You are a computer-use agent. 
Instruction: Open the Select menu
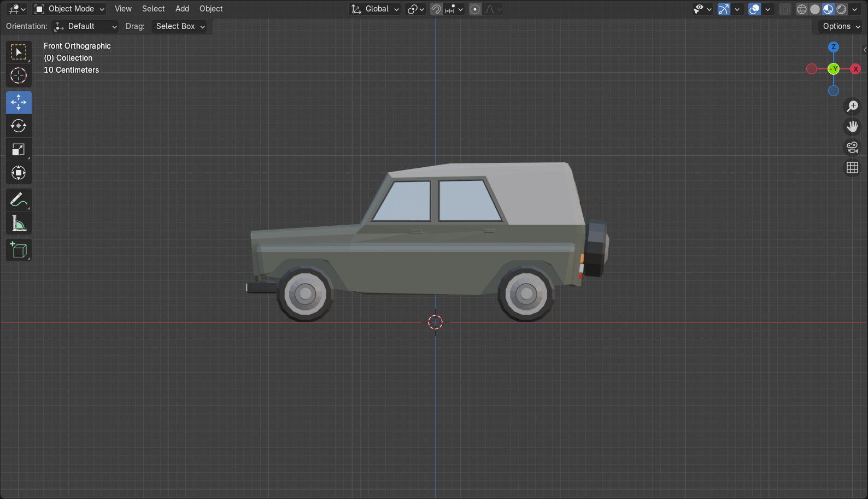click(x=153, y=9)
